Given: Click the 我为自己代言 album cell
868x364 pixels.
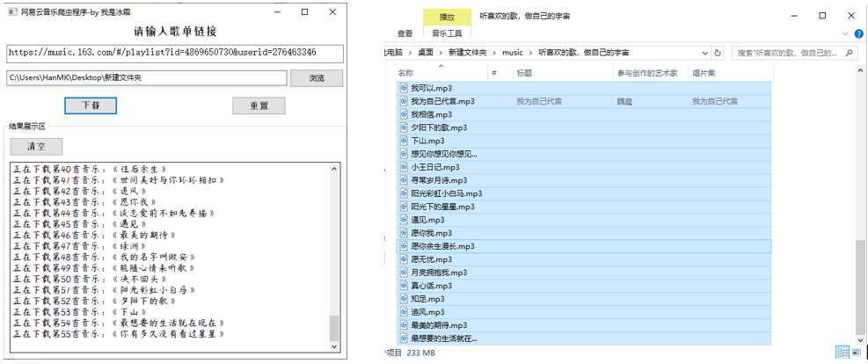Looking at the screenshot, I should pyautogui.click(x=715, y=101).
